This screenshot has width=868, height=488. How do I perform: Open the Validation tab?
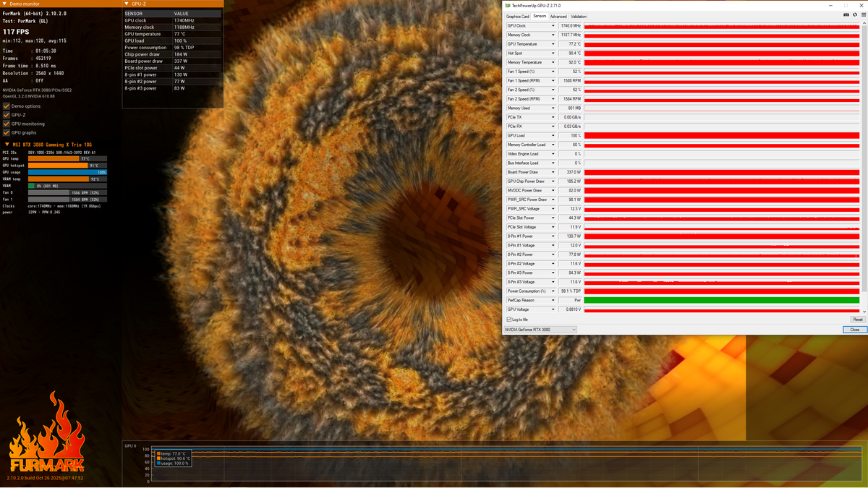(579, 17)
